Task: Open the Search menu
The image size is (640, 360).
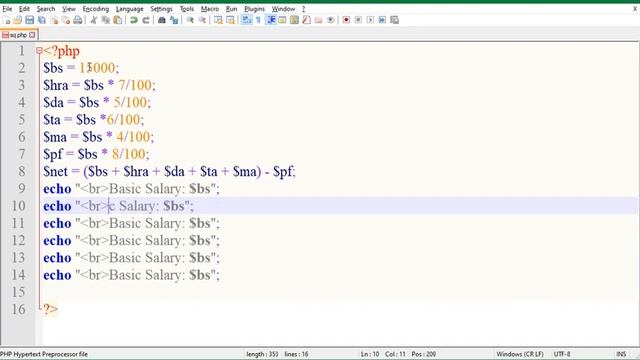Action: pos(46,9)
